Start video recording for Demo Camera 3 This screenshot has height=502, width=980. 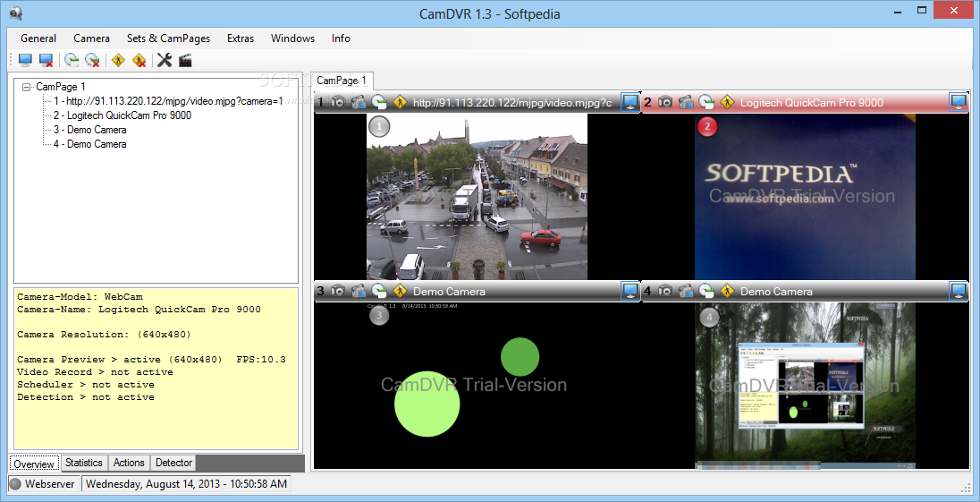pos(359,291)
